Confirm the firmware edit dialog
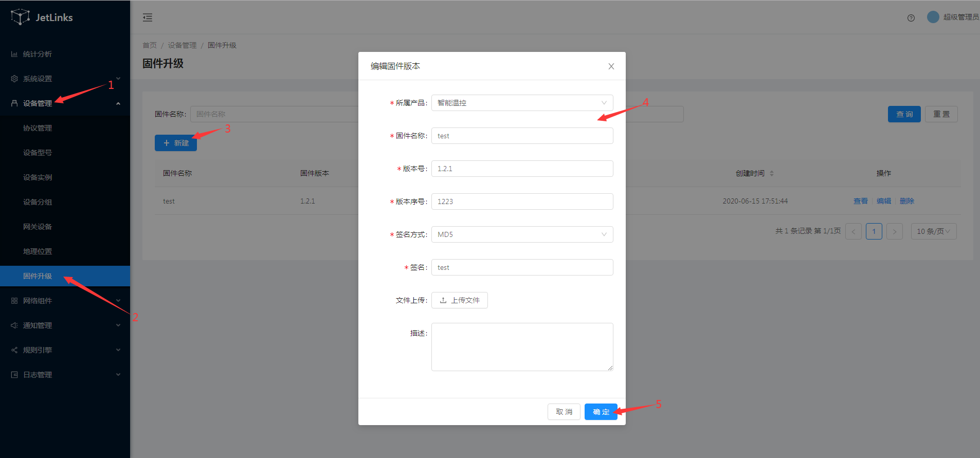This screenshot has height=458, width=980. (601, 412)
